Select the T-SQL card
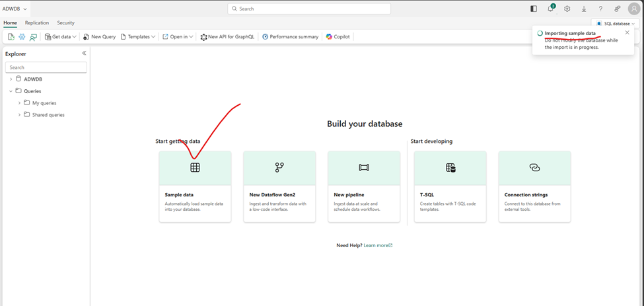Viewport: 644px width, 306px height. pos(450,186)
